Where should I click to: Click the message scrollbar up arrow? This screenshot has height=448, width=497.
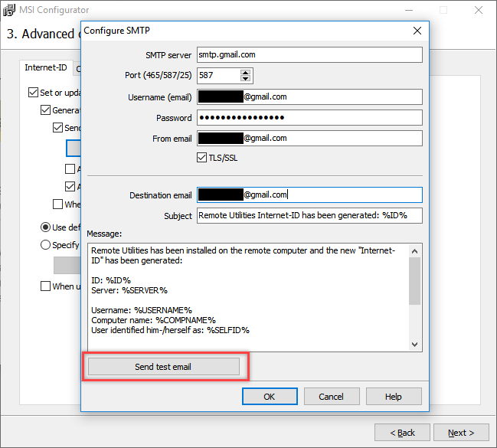[414, 251]
